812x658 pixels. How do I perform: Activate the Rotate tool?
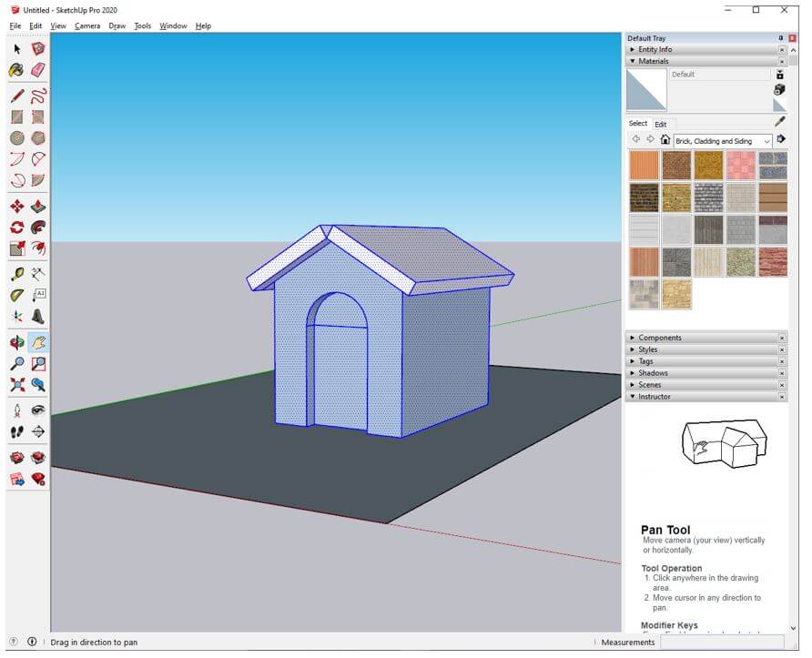coord(17,228)
